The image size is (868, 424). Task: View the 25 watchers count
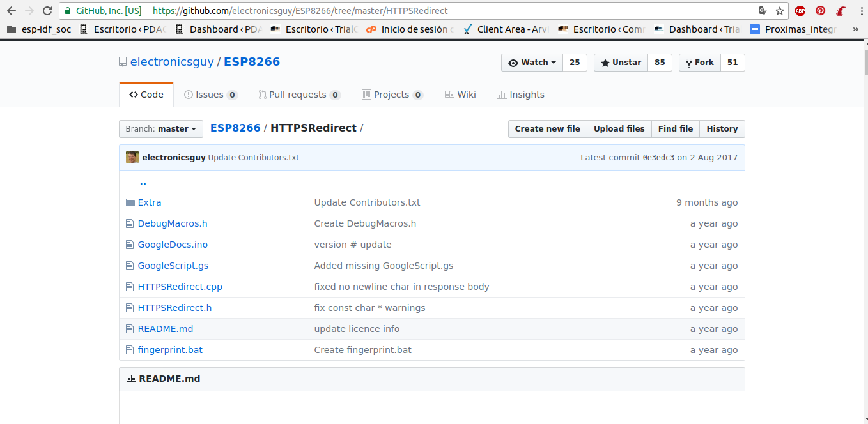pos(575,63)
